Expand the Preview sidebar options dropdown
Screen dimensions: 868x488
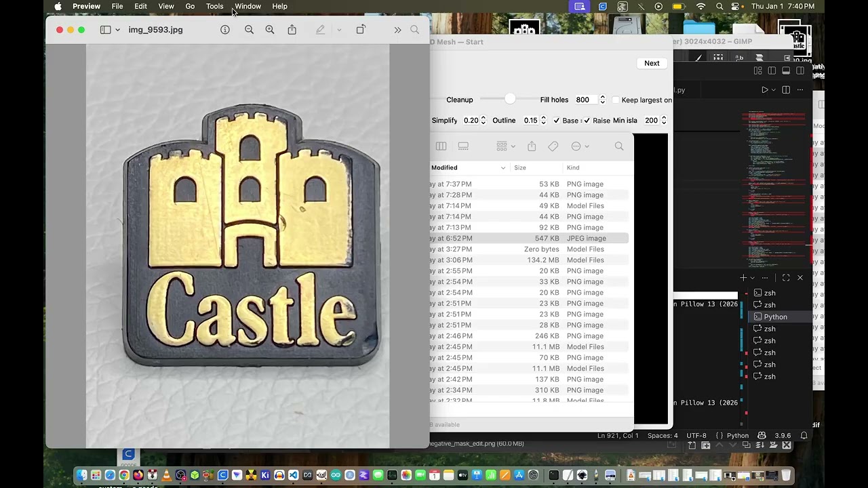[117, 30]
